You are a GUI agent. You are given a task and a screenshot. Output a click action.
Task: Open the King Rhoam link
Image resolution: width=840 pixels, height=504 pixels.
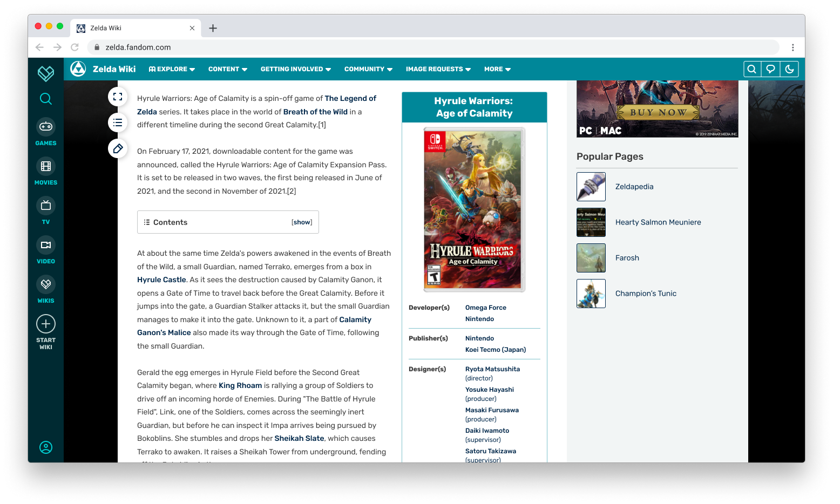[240, 385]
